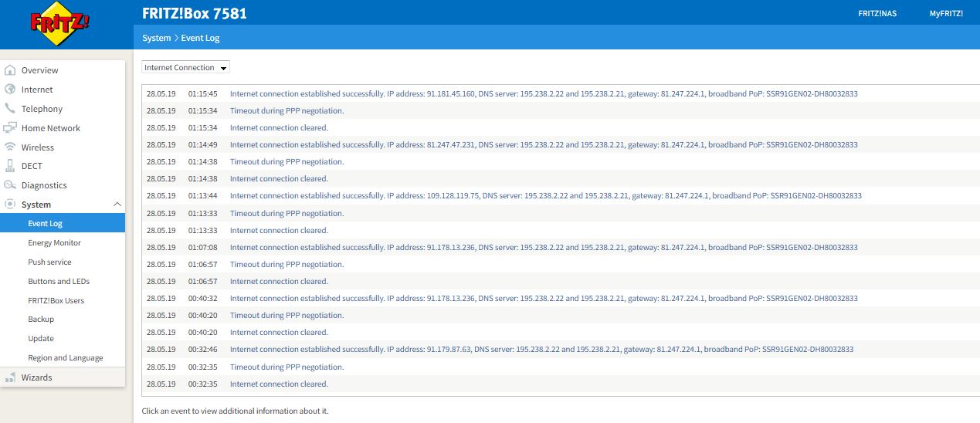This screenshot has height=423, width=980.
Task: Click the Diagnostics icon
Action: pyautogui.click(x=10, y=185)
